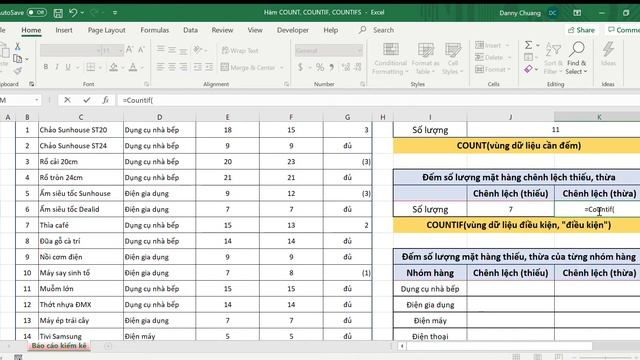This screenshot has width=640, height=360.
Task: Open the font size dropdown
Action: [x=121, y=51]
